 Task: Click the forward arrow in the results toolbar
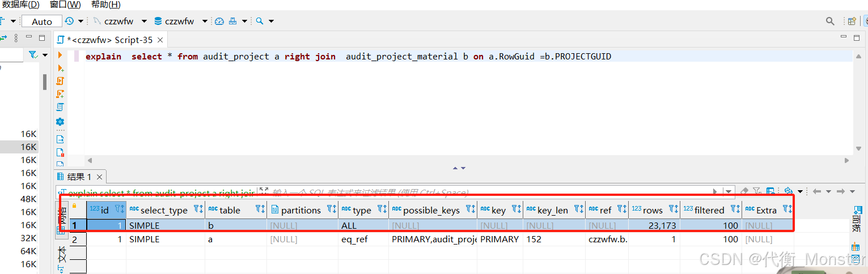[x=841, y=191]
